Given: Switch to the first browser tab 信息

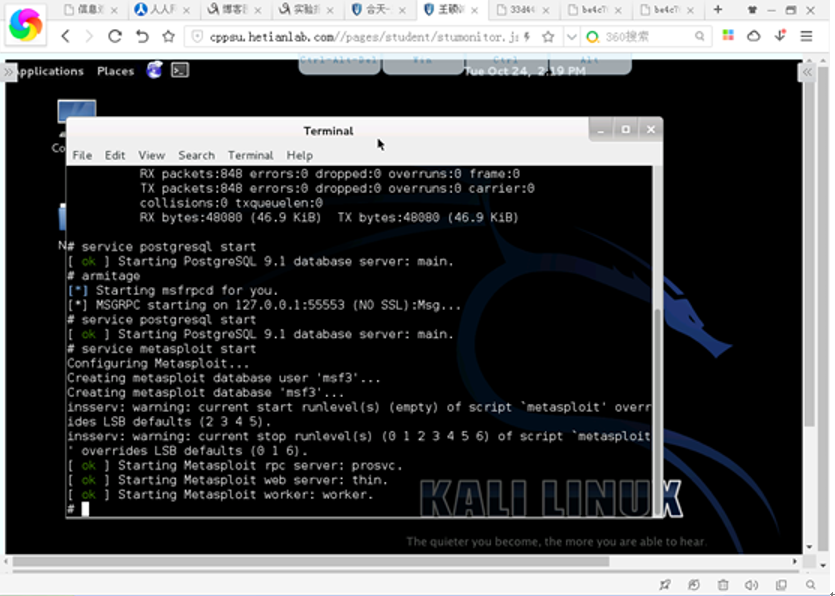Looking at the screenshot, I should click(x=92, y=10).
